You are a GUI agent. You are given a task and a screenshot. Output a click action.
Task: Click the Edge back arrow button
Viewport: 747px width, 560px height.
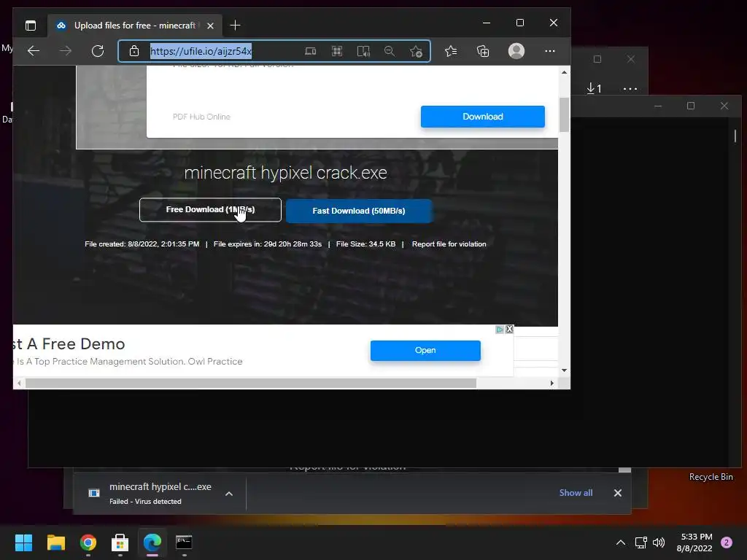coord(34,51)
